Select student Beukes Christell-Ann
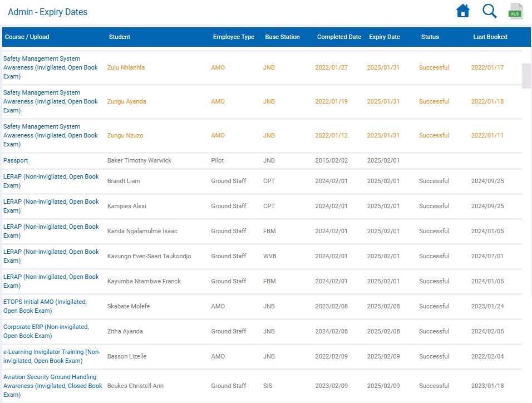 (135, 386)
